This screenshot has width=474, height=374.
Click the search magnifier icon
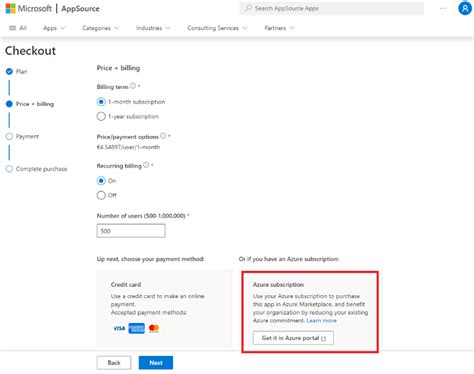point(248,8)
